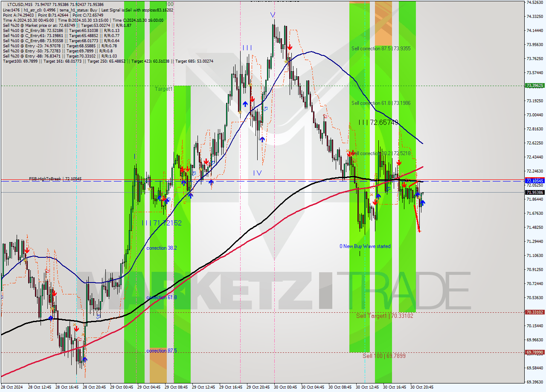Click the 72.43440 price scale value
Viewport: 546px width, 392px height.
535,157
